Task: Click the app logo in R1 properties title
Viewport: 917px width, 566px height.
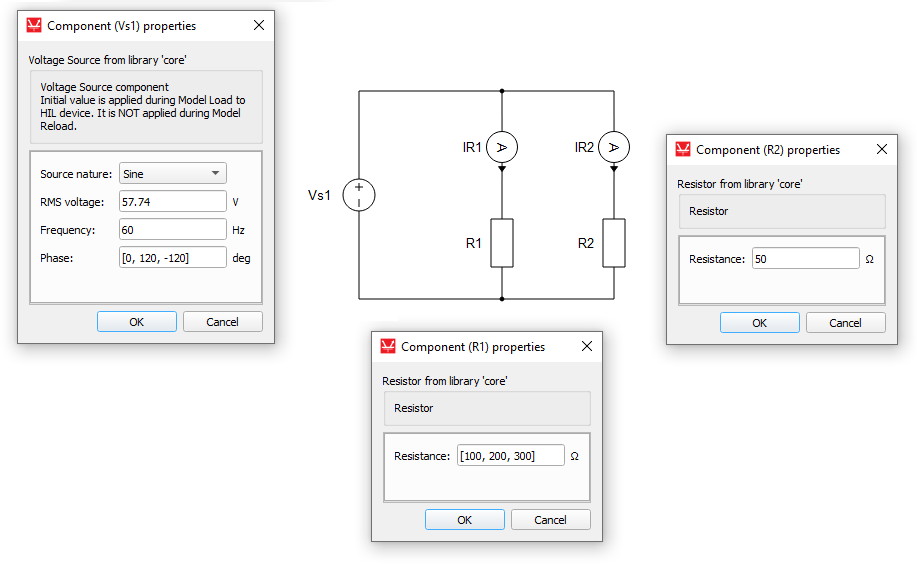Action: point(388,347)
